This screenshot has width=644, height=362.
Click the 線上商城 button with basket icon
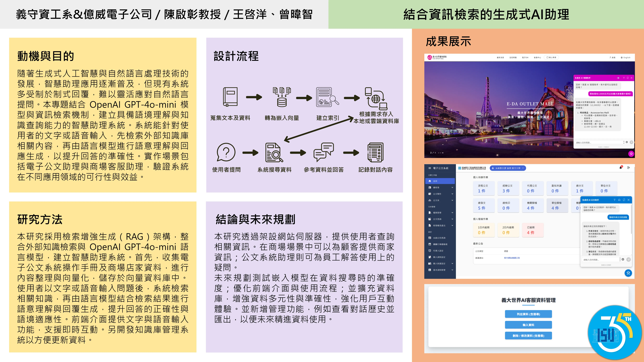(552, 57)
